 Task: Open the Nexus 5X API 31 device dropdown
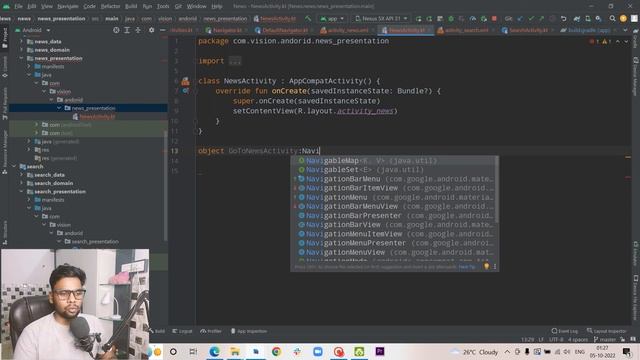coord(381,19)
